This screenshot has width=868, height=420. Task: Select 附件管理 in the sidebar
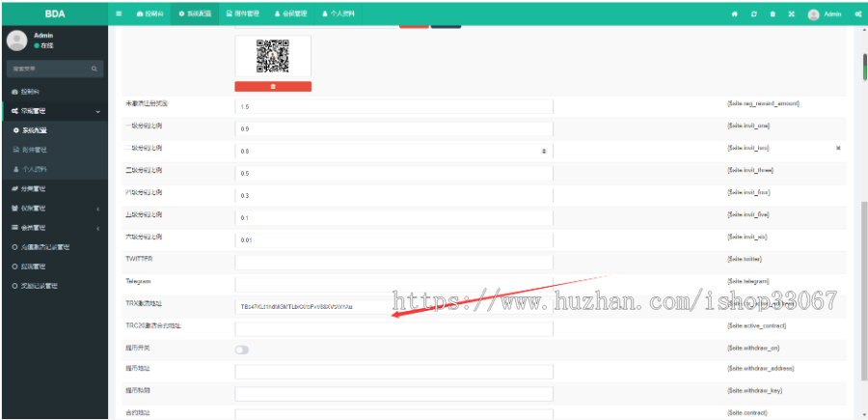pyautogui.click(x=55, y=150)
